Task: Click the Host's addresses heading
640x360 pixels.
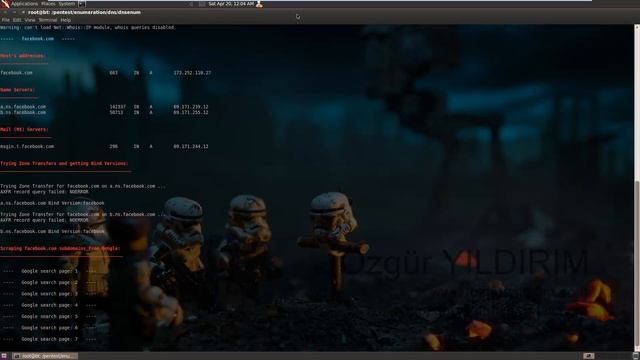Action: tap(23, 56)
